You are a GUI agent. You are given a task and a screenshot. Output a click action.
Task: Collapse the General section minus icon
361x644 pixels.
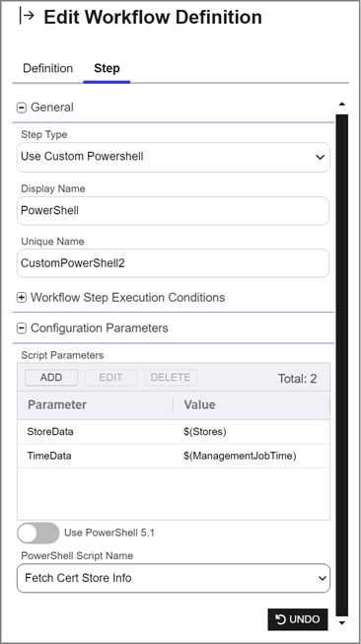(22, 108)
